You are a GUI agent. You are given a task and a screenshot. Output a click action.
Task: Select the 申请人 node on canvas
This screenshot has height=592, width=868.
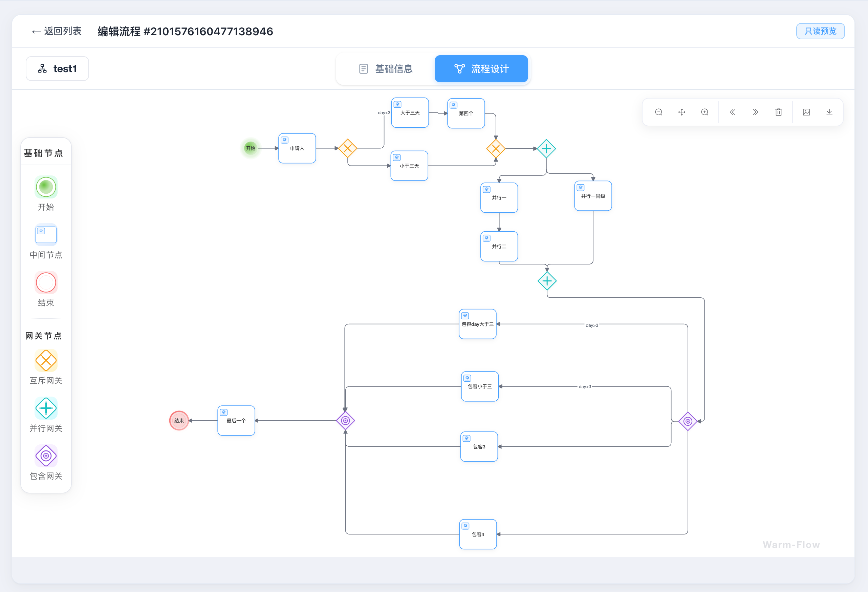[x=297, y=148]
